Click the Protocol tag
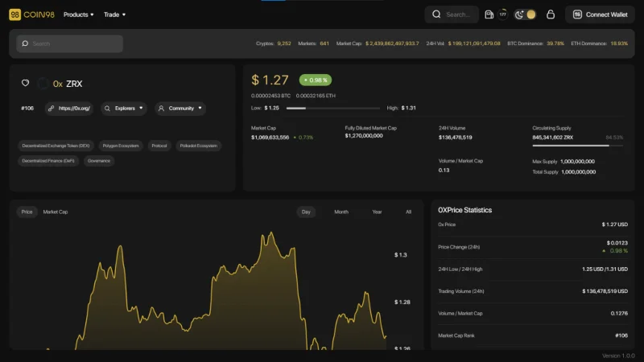644x362 pixels. coord(159,146)
